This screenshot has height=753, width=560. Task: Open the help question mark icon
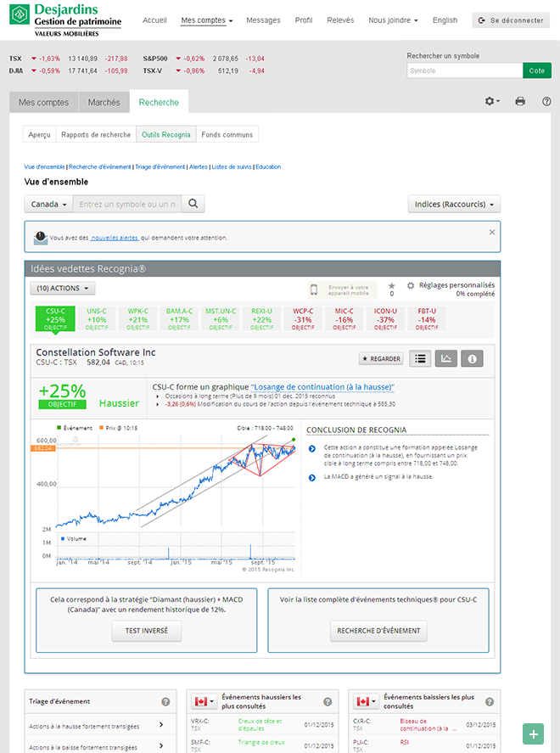click(546, 101)
